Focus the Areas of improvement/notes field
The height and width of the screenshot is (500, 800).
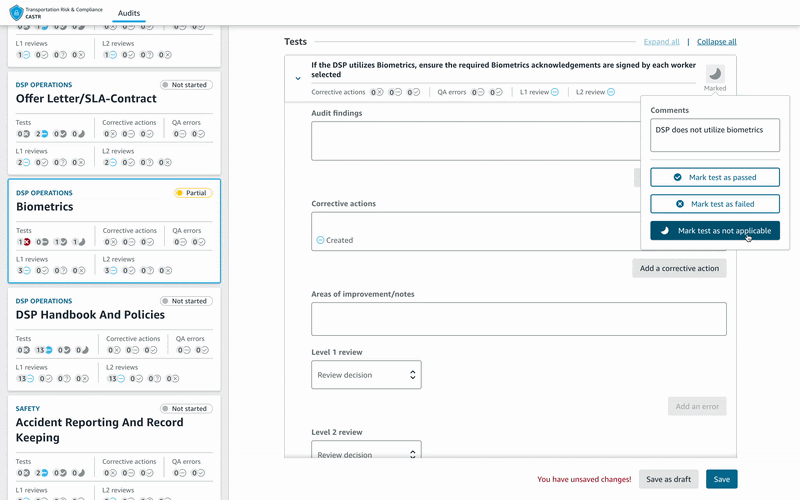pos(519,319)
